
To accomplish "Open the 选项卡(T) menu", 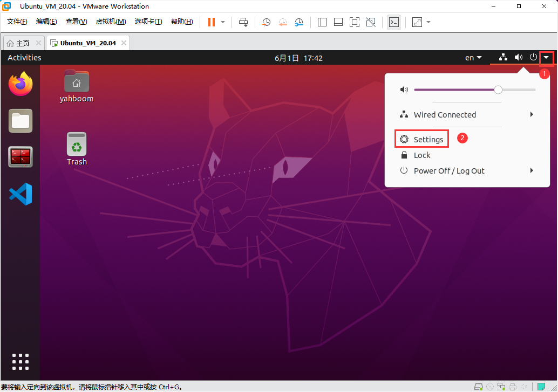I will pos(148,22).
